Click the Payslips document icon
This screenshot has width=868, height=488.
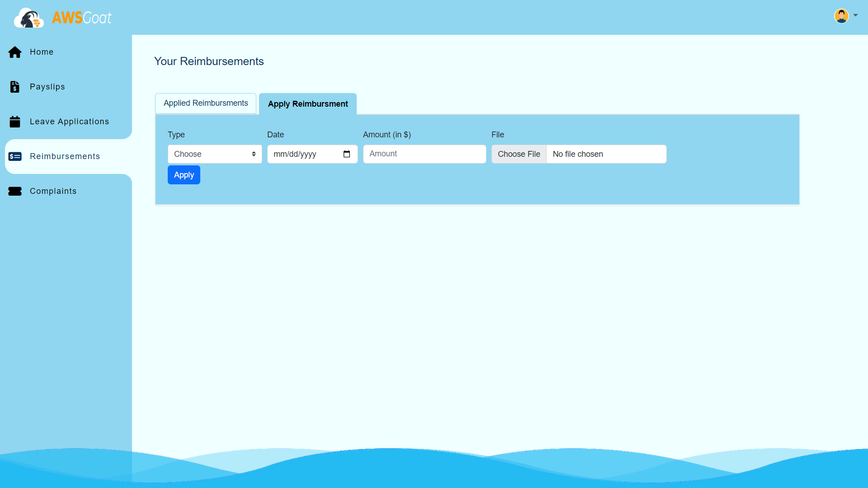click(x=15, y=87)
